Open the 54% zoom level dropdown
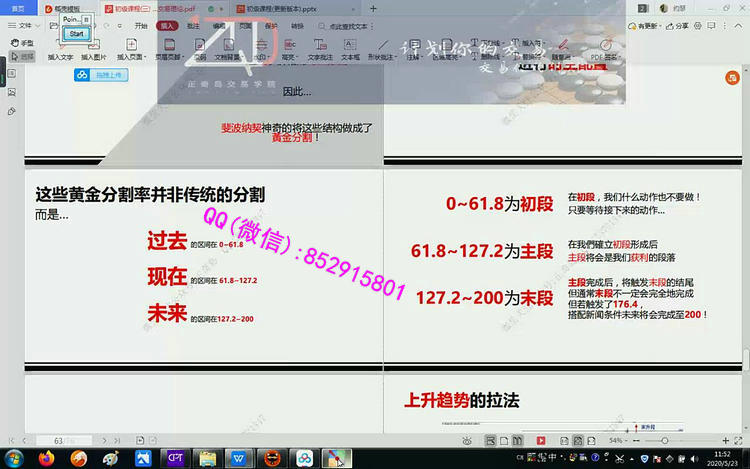This screenshot has height=469, width=750. point(620,440)
